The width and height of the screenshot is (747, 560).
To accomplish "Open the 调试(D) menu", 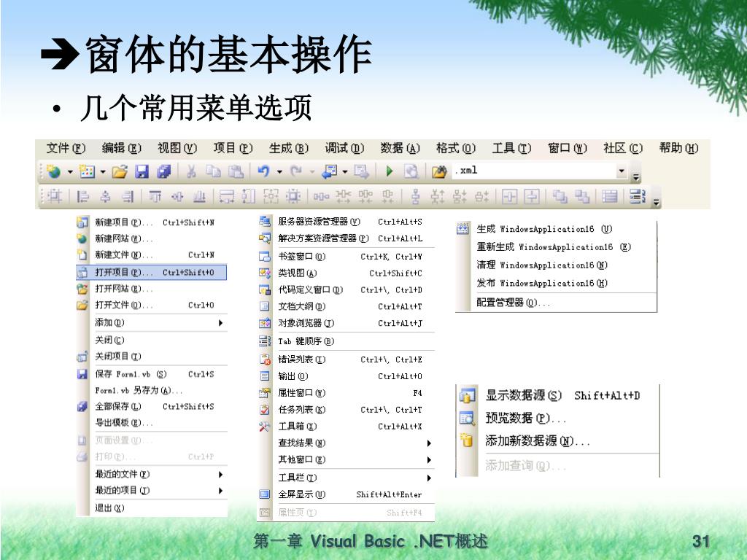I will [x=344, y=148].
